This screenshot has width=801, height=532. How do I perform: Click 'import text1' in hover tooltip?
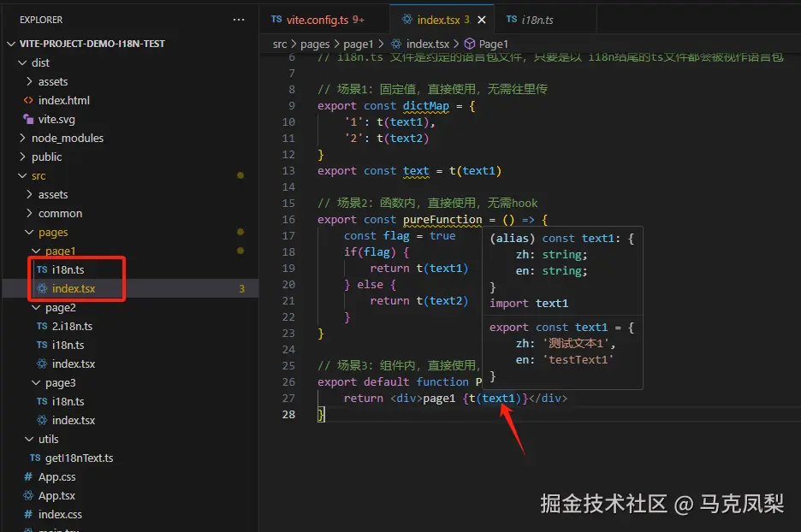click(529, 304)
